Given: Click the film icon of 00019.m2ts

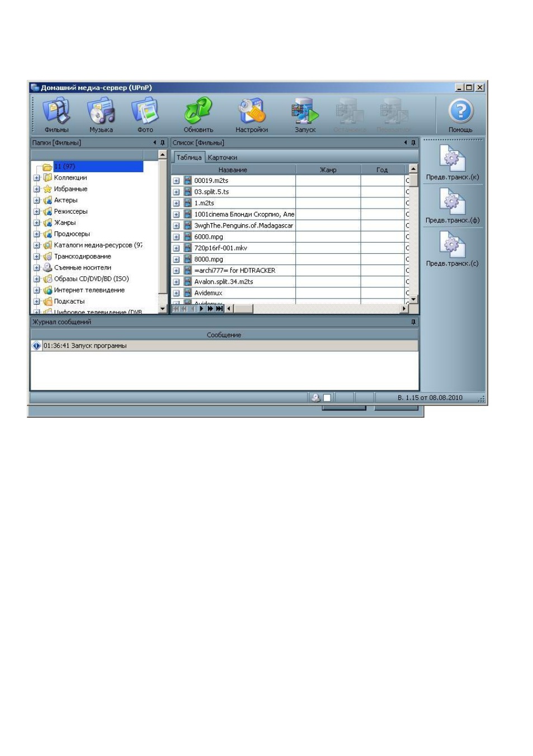Looking at the screenshot, I should (188, 181).
